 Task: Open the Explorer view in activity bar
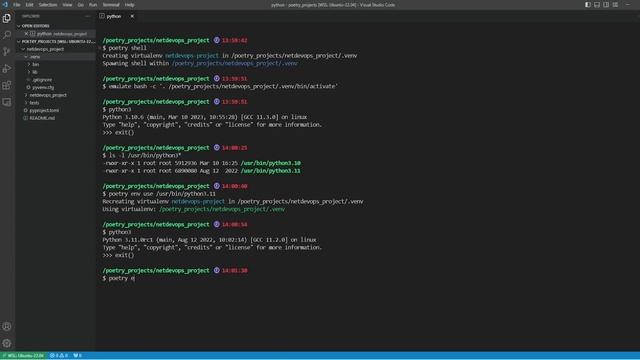pos(7,18)
